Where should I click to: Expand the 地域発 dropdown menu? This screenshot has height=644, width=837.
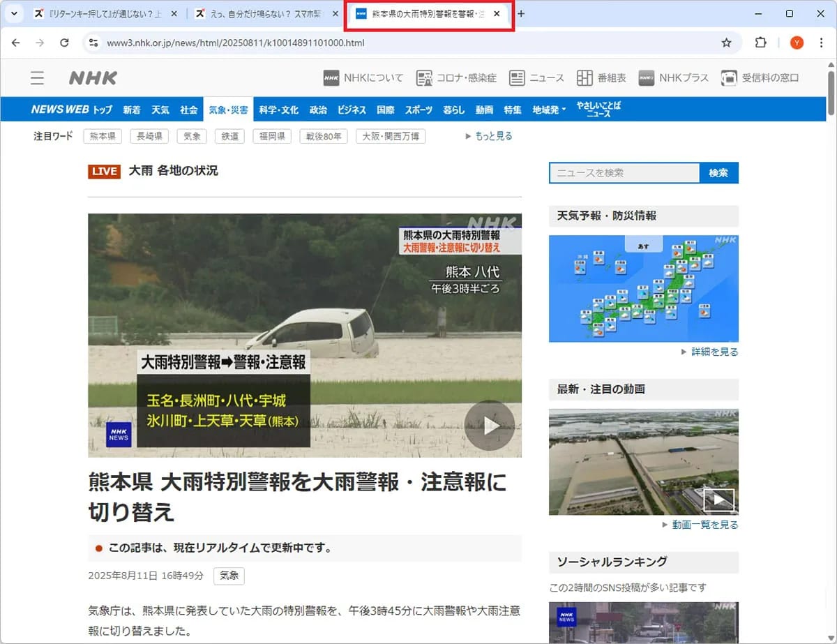[549, 110]
